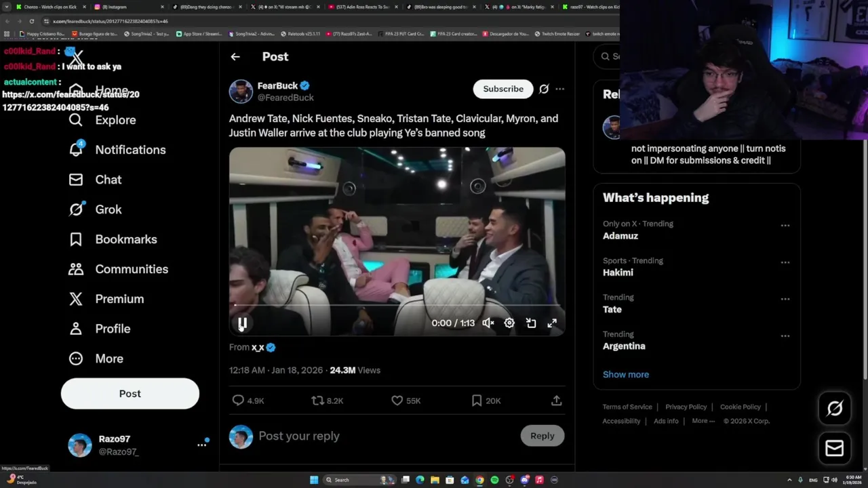Screen dimensions: 868x488
Task: Open the Hakimi trending topic
Action: tap(618, 272)
